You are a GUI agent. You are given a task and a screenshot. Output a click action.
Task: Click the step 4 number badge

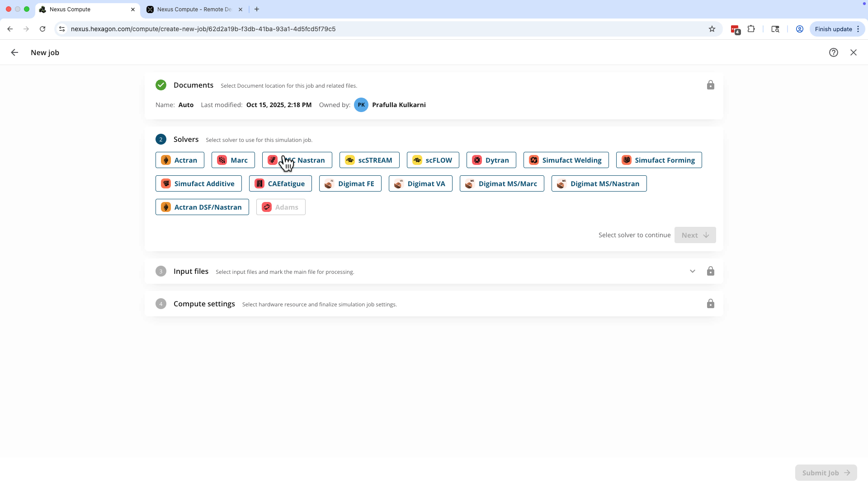click(161, 304)
